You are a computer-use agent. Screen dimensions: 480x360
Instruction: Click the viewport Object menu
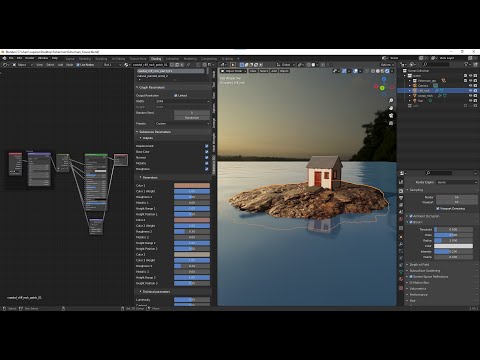click(284, 71)
